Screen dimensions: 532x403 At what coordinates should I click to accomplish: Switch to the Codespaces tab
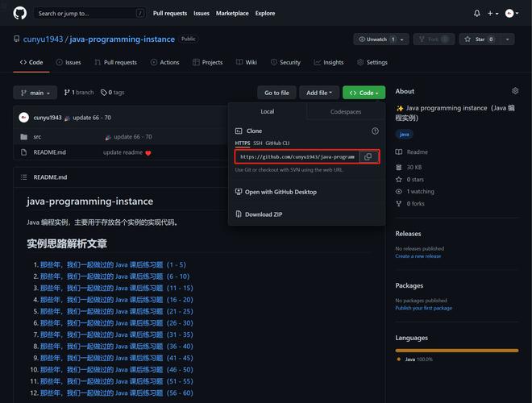tap(346, 112)
